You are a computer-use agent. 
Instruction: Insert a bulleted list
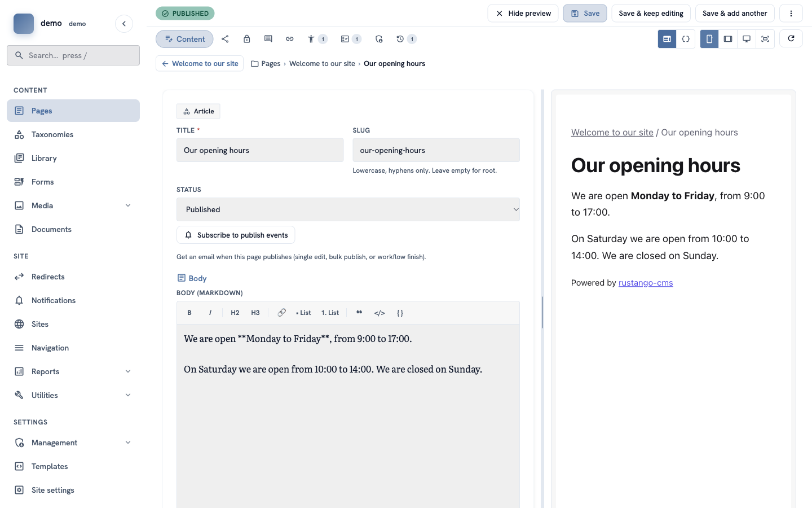[x=303, y=313]
